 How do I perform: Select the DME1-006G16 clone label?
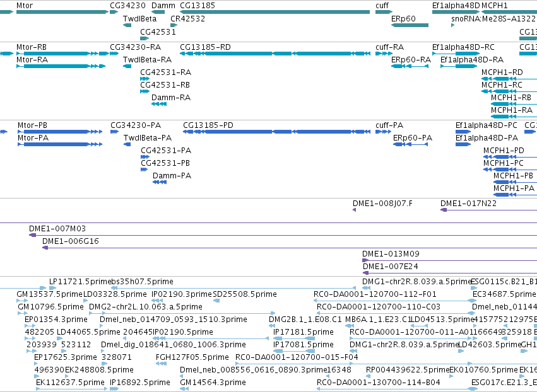tap(71, 241)
